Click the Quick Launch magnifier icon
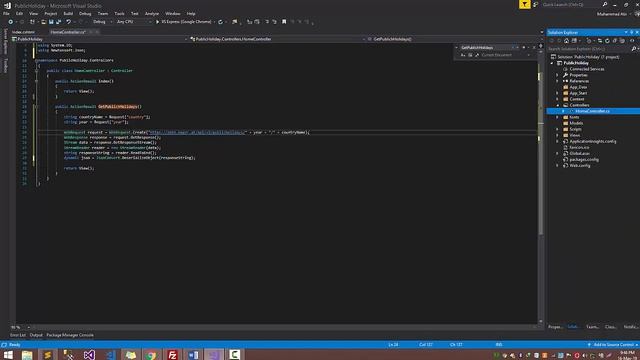The width and height of the screenshot is (640, 360). click(605, 4)
